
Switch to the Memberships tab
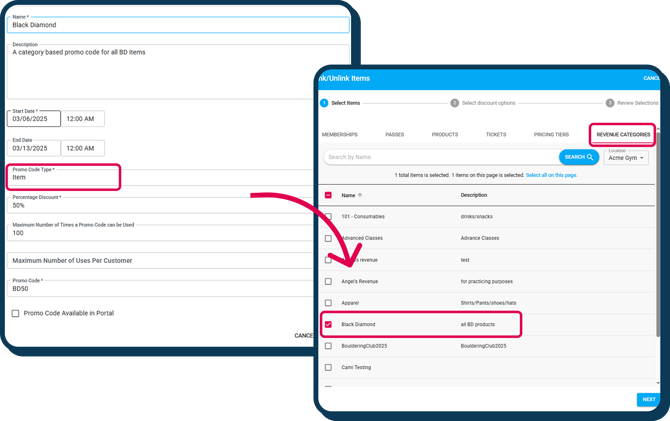(340, 134)
